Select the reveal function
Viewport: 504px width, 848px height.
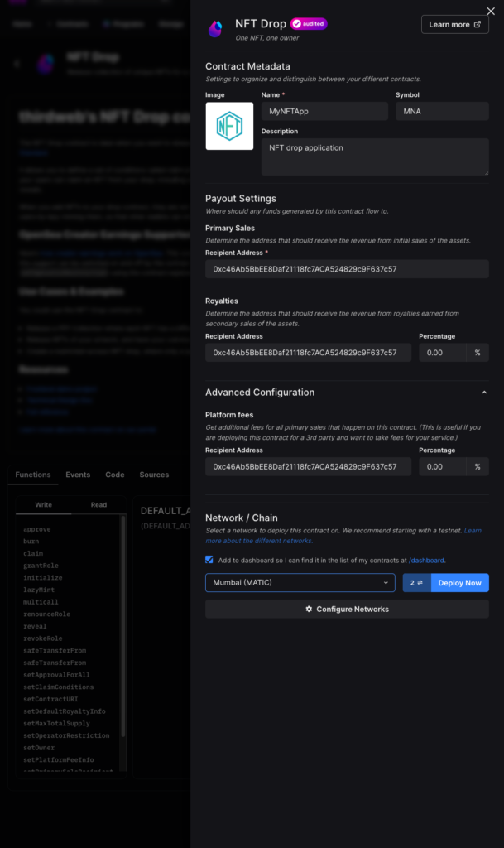[x=35, y=626]
